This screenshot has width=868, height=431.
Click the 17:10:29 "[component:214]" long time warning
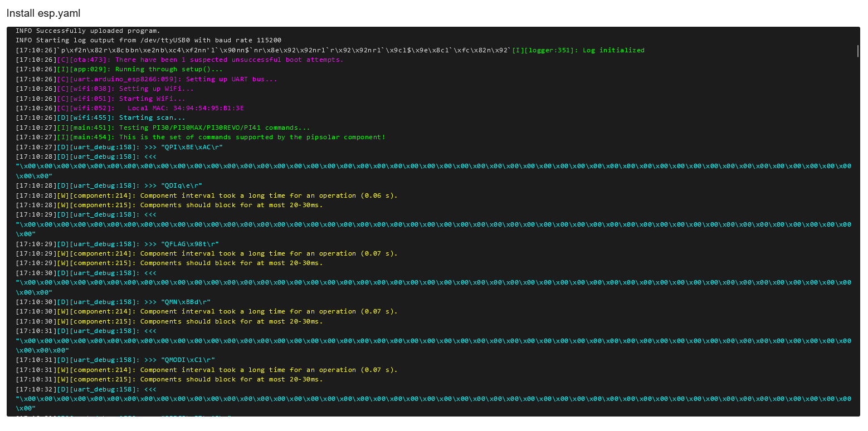point(206,253)
